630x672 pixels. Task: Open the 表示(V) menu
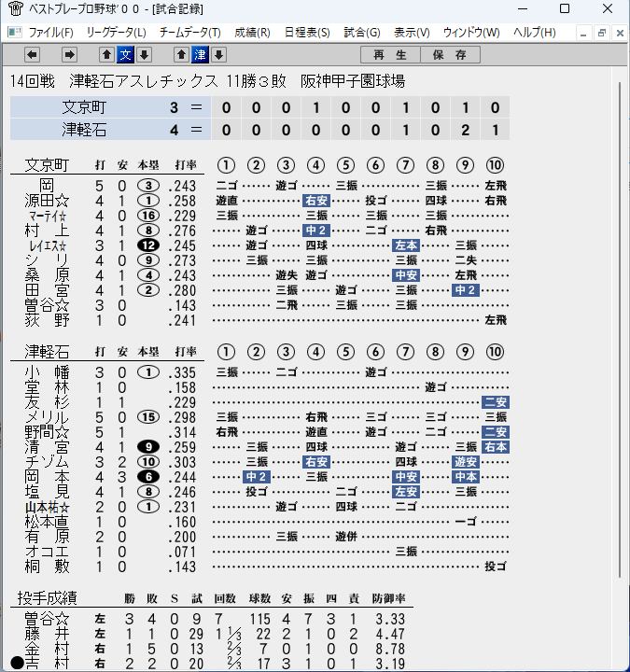412,33
